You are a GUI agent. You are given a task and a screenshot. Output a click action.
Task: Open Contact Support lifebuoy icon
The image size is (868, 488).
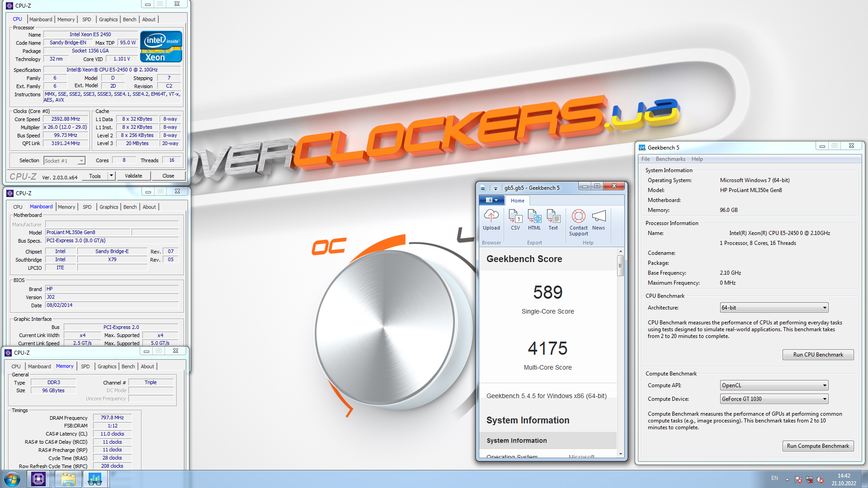point(579,216)
